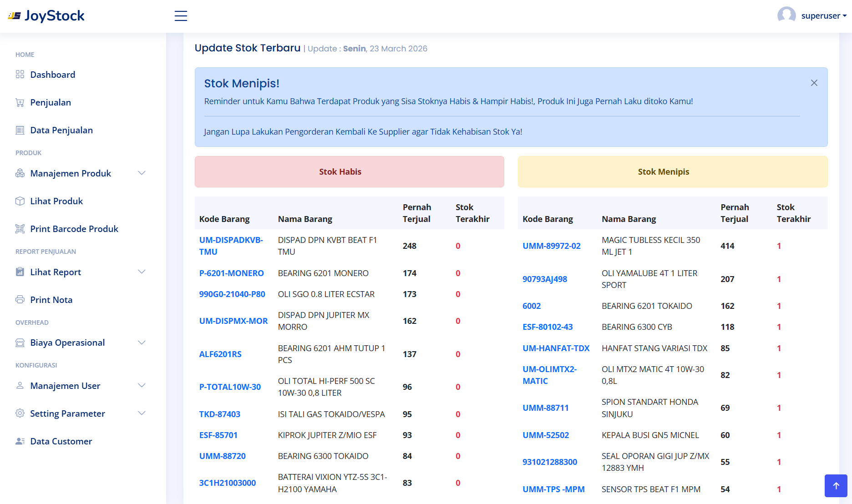Open product link TKD-87403
The height and width of the screenshot is (504, 852).
point(220,414)
